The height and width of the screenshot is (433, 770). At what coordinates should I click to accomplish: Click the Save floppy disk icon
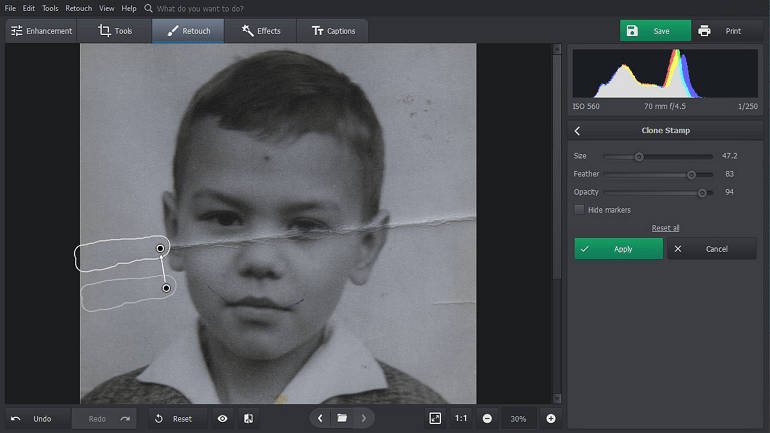click(632, 31)
